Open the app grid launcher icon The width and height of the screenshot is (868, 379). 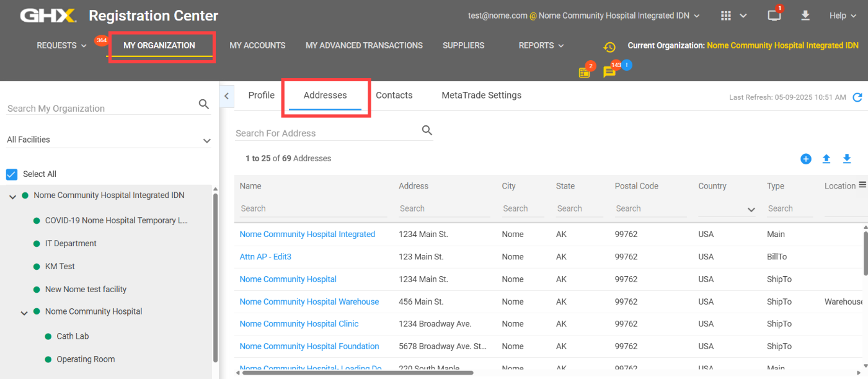point(725,15)
